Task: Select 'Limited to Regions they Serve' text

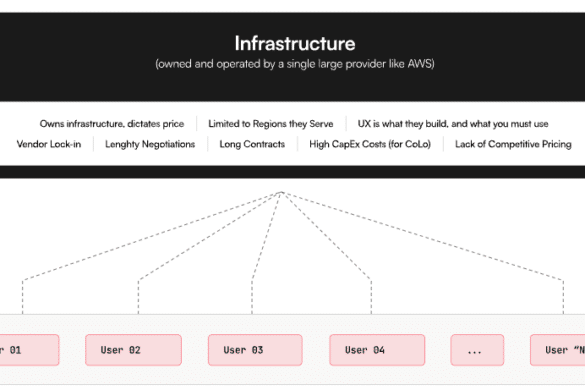Action: (271, 124)
